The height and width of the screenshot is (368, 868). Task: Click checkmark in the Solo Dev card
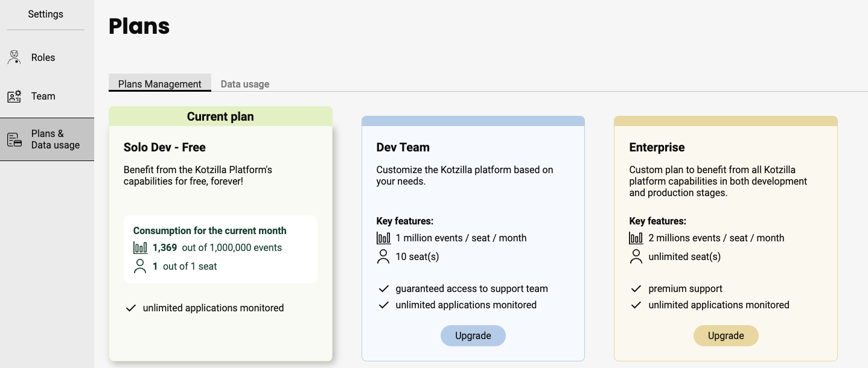point(130,308)
